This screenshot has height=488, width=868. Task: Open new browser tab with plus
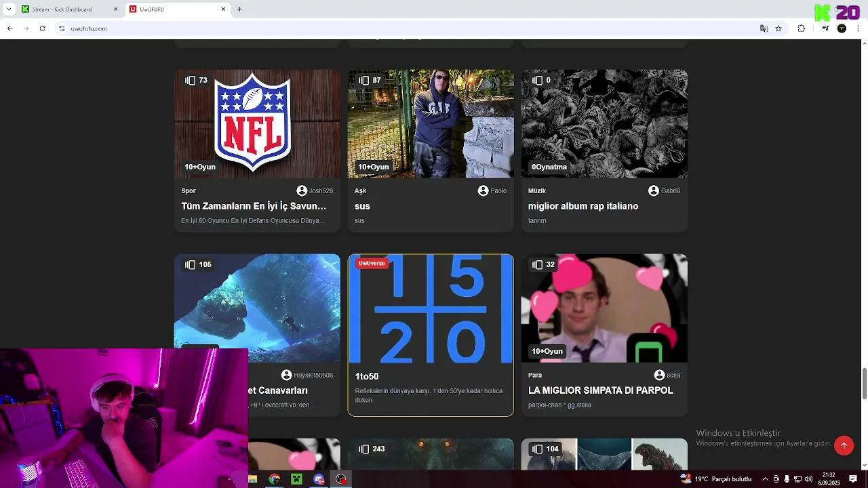(239, 9)
